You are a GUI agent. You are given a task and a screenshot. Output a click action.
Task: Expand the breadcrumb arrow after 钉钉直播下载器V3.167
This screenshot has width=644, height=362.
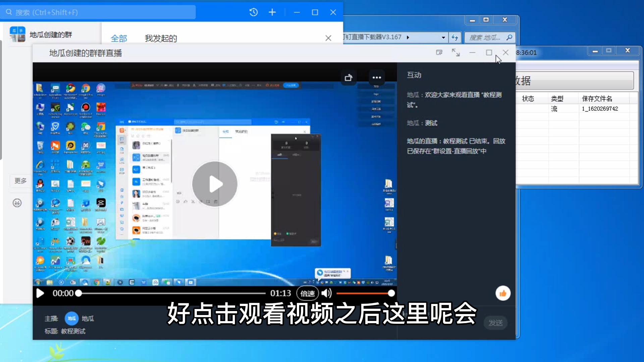pyautogui.click(x=408, y=38)
